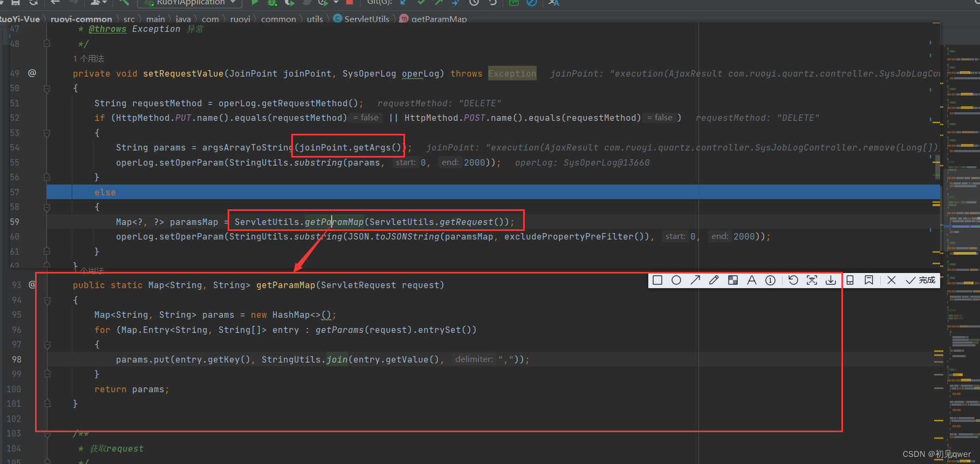980x464 pixels.
Task: Click the translate capture icon
Action: click(812, 280)
